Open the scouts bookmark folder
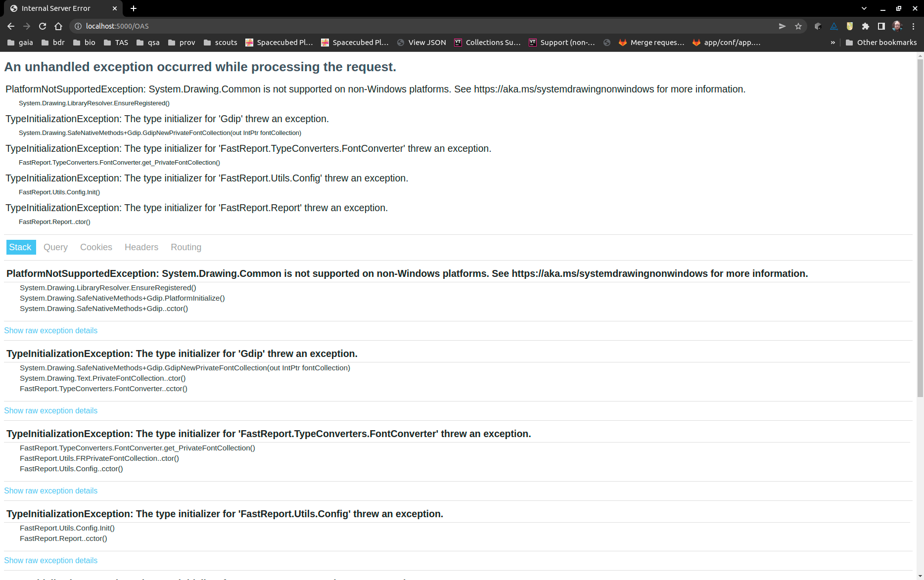The height and width of the screenshot is (580, 924). (x=221, y=43)
